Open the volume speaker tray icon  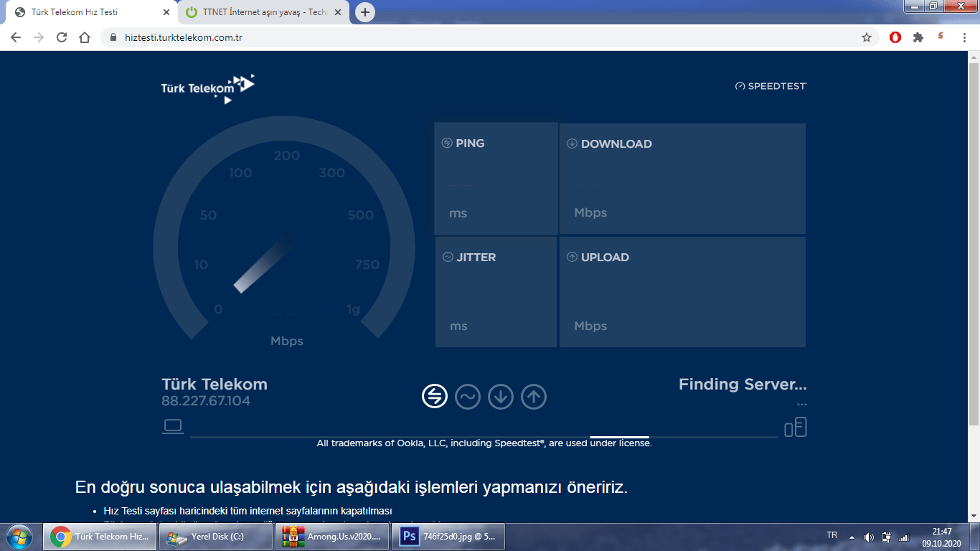[x=869, y=537]
